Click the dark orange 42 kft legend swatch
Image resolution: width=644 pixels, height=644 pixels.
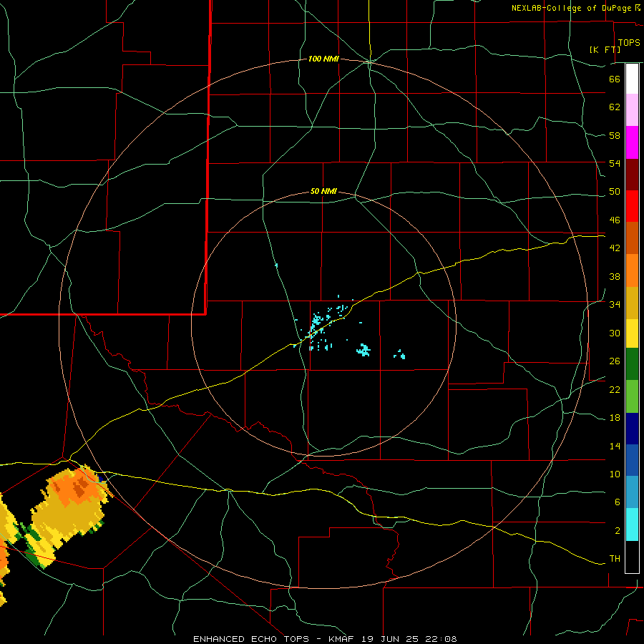pyautogui.click(x=632, y=238)
